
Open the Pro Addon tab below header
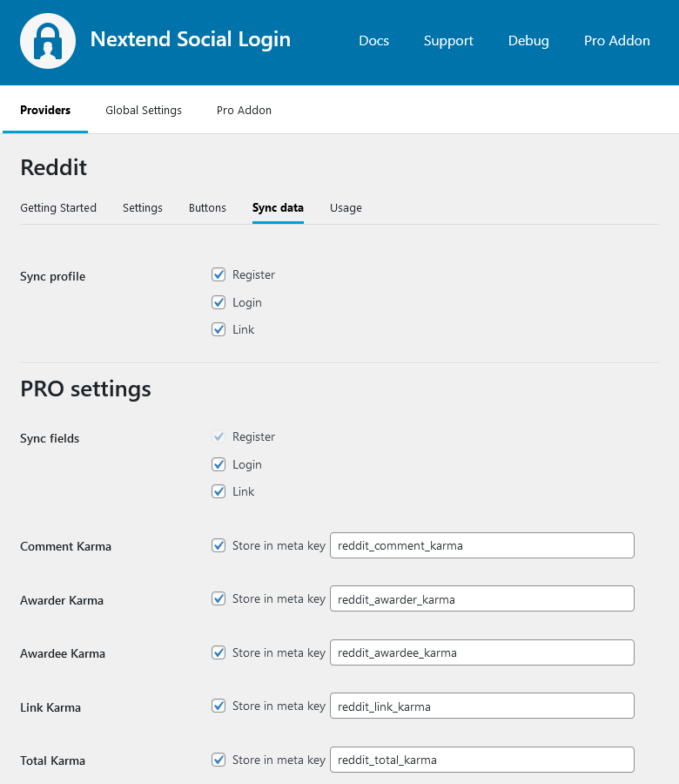pos(244,111)
